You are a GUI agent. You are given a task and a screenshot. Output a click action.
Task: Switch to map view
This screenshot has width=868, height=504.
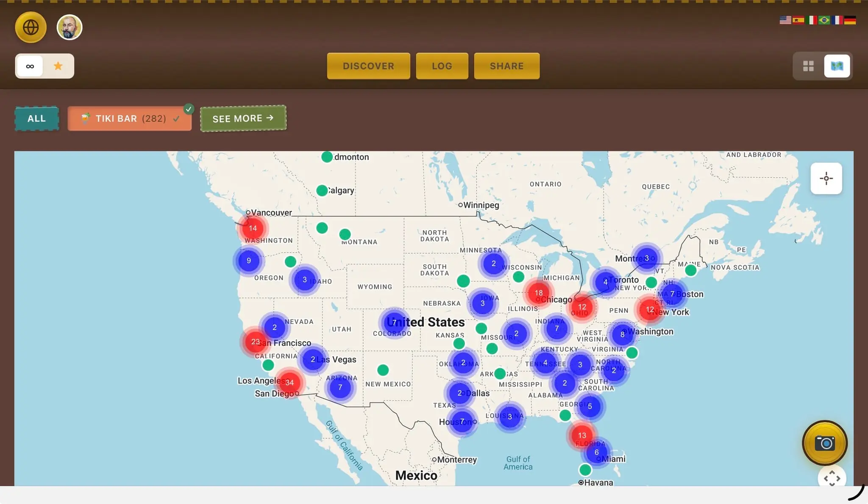coord(837,66)
